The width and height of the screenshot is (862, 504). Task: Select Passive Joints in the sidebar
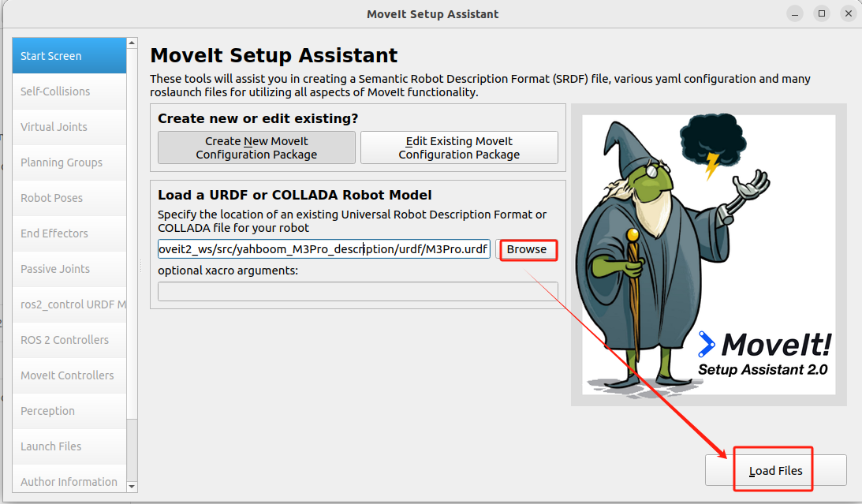[69, 269]
